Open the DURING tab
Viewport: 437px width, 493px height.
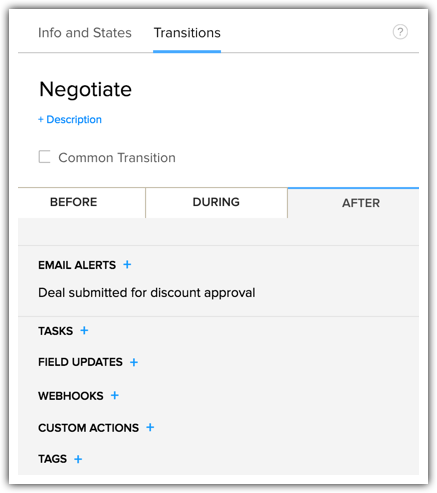(216, 202)
